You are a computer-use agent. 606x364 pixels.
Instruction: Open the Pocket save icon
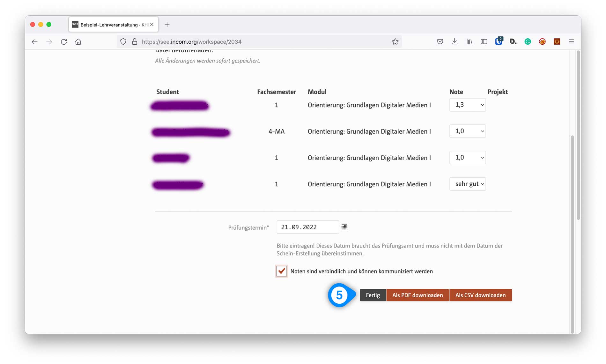pyautogui.click(x=440, y=41)
